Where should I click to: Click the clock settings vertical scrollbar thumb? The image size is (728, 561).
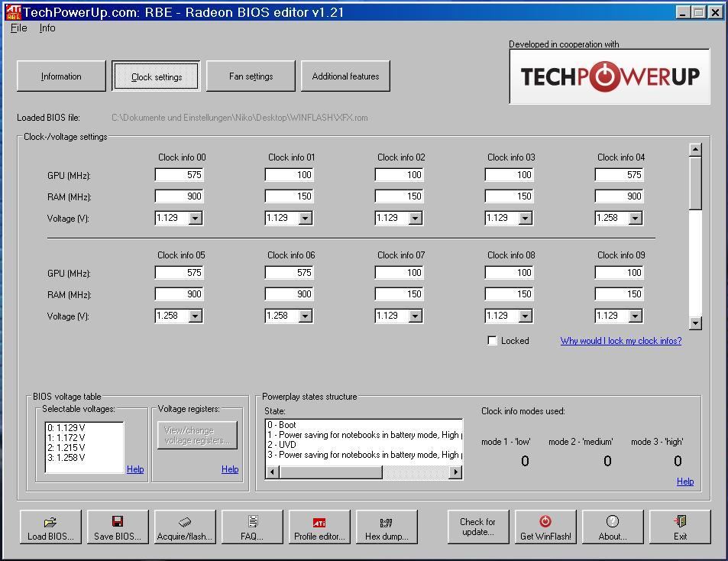695,183
